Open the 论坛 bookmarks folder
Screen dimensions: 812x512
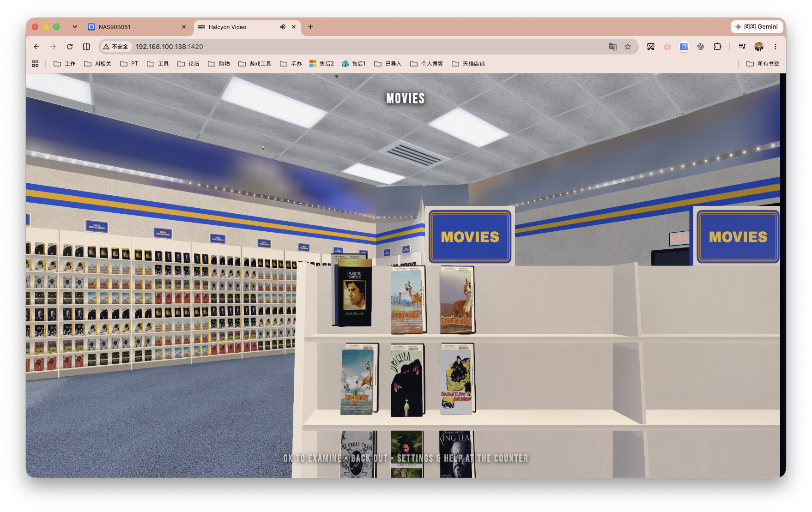click(188, 64)
